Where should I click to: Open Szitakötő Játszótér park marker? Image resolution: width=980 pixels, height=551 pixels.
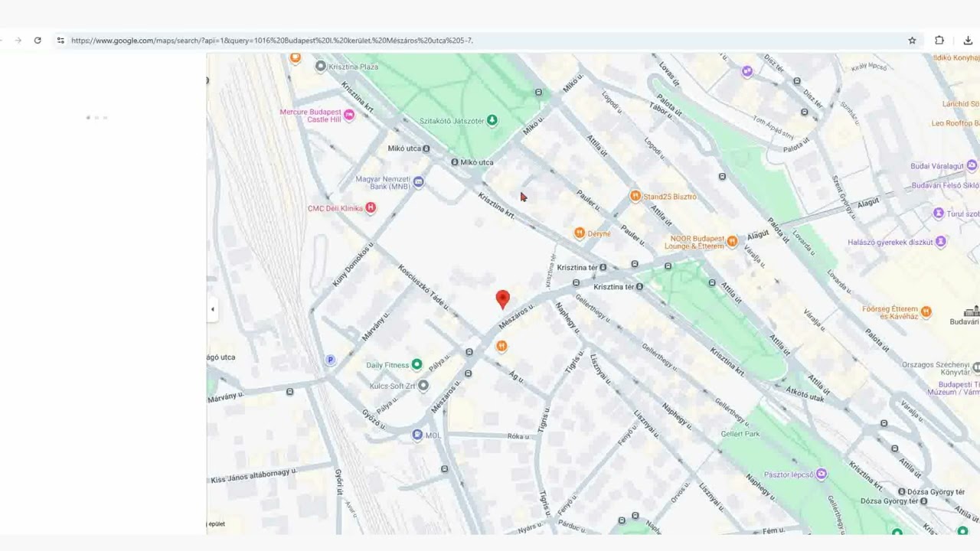click(492, 120)
